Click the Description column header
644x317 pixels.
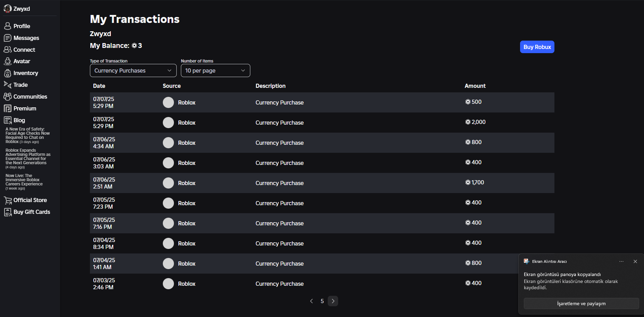coord(270,86)
